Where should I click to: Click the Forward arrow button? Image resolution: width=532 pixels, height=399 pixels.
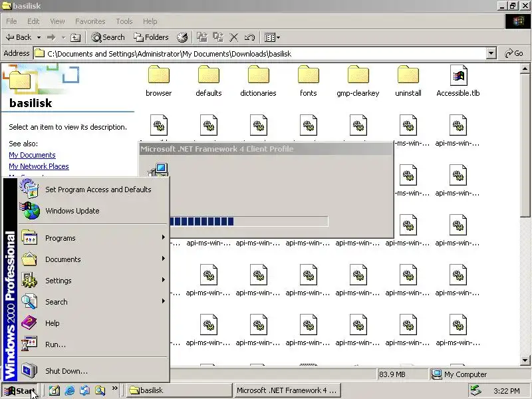[x=51, y=37]
